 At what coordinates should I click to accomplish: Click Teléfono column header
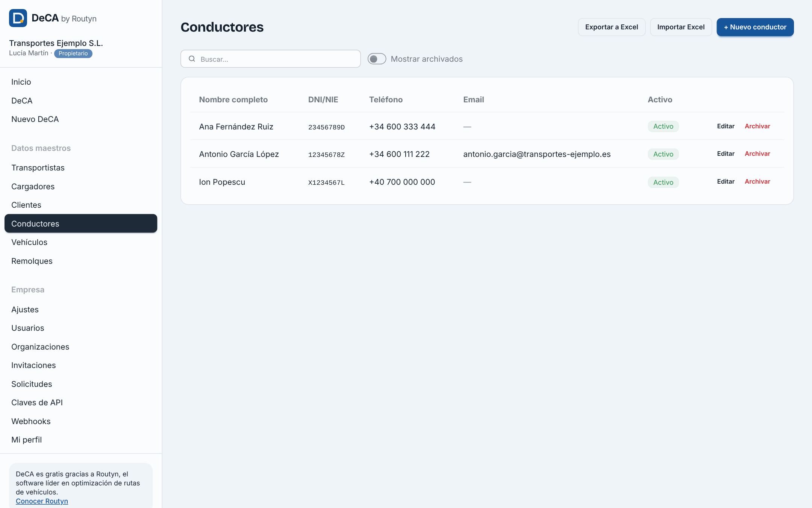click(x=386, y=100)
